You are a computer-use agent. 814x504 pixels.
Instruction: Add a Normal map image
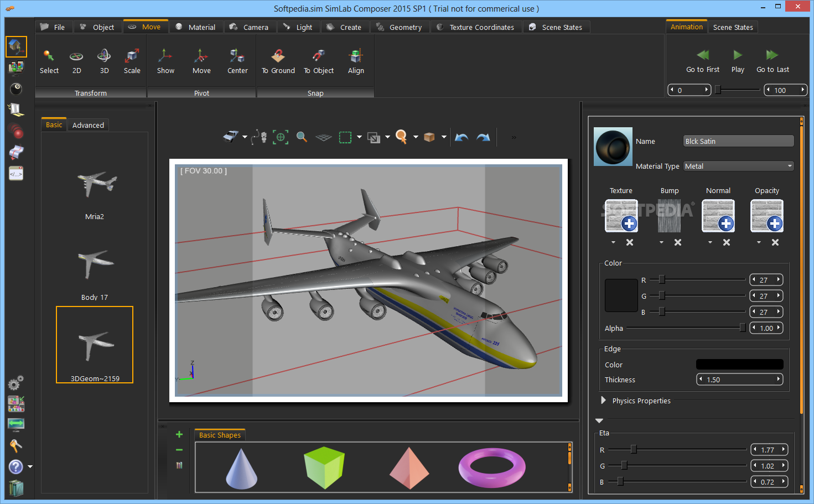click(718, 216)
